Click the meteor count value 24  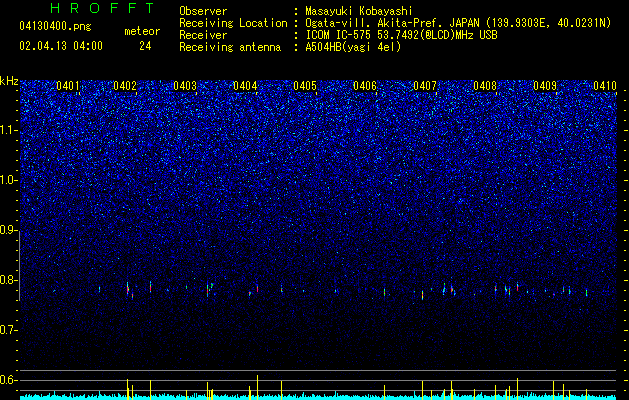[145, 46]
